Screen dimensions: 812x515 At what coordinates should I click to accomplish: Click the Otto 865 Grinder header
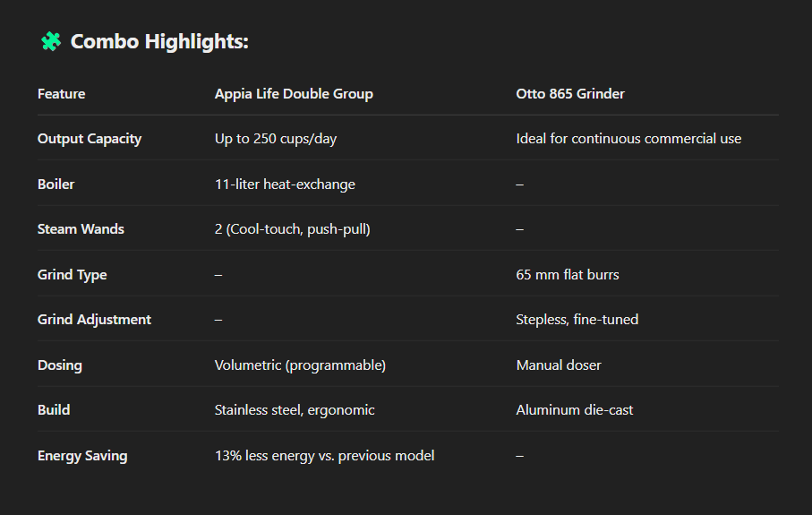click(570, 94)
